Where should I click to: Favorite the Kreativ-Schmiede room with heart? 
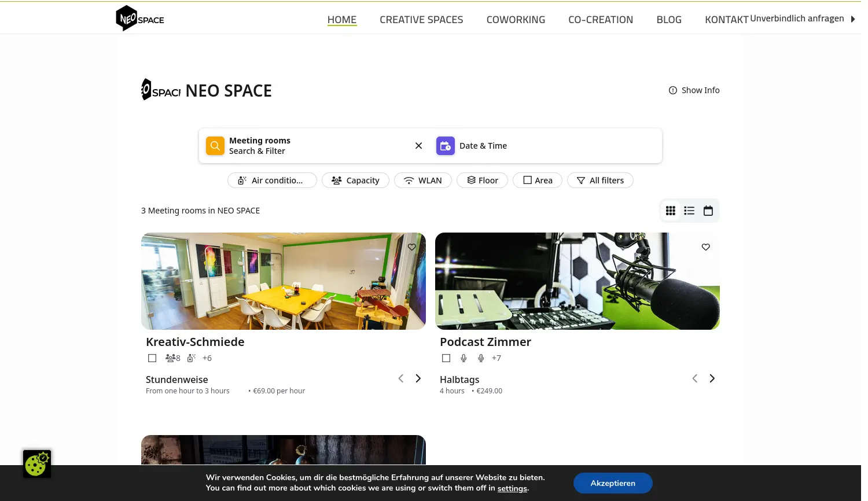(412, 247)
